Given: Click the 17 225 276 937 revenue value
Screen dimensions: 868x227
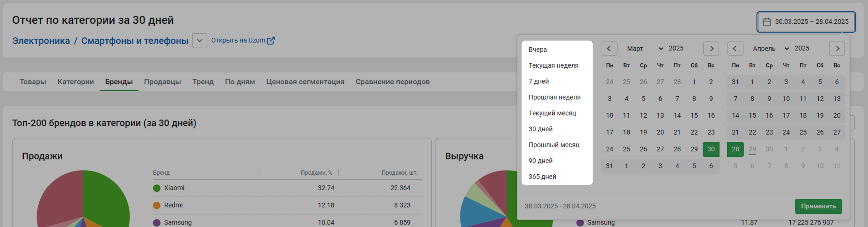Looking at the screenshot, I should (811, 223).
